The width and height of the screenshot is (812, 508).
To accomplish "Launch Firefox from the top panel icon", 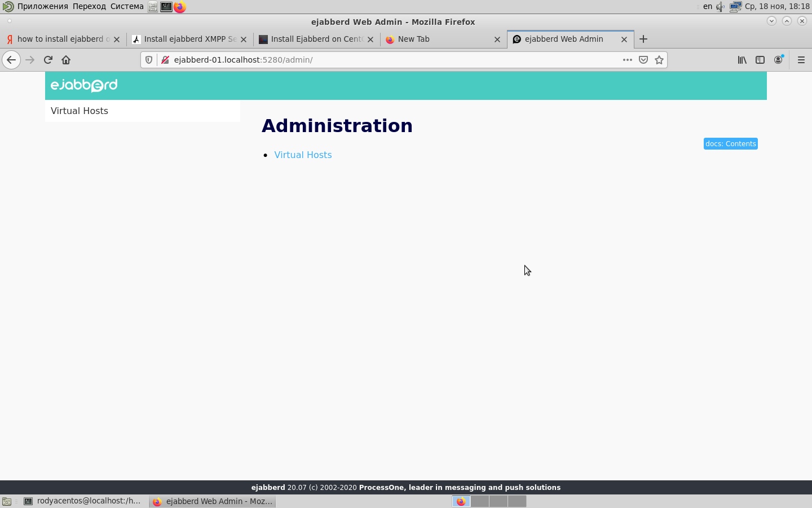I will (x=180, y=7).
